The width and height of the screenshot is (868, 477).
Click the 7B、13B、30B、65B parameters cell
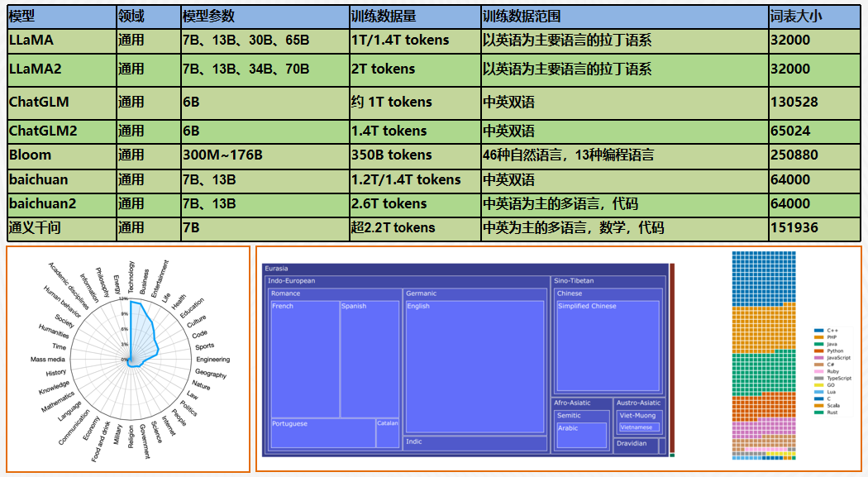point(265,41)
